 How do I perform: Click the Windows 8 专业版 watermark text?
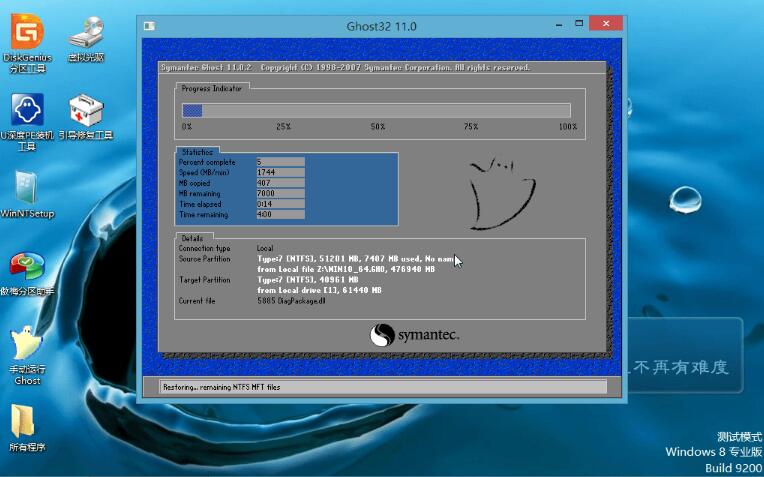pos(713,452)
